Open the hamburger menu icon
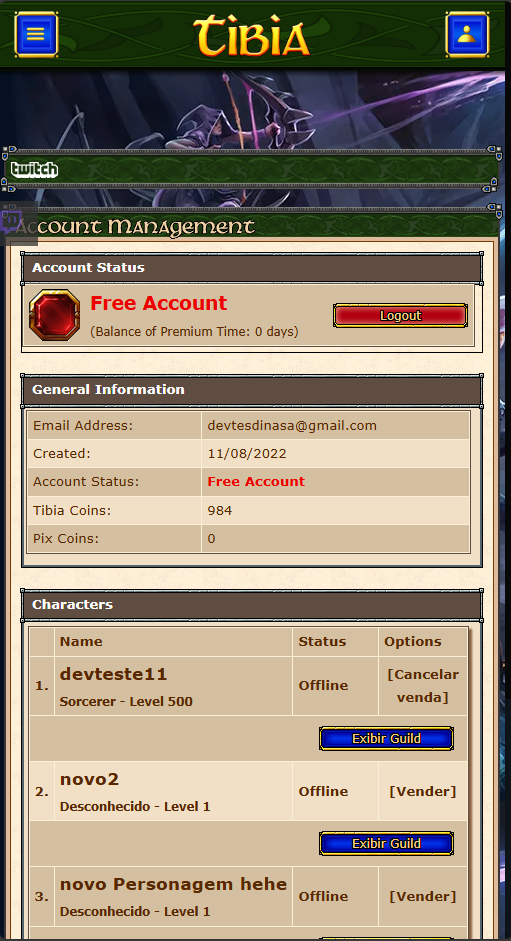Viewport: 511px width, 941px height. (36, 35)
